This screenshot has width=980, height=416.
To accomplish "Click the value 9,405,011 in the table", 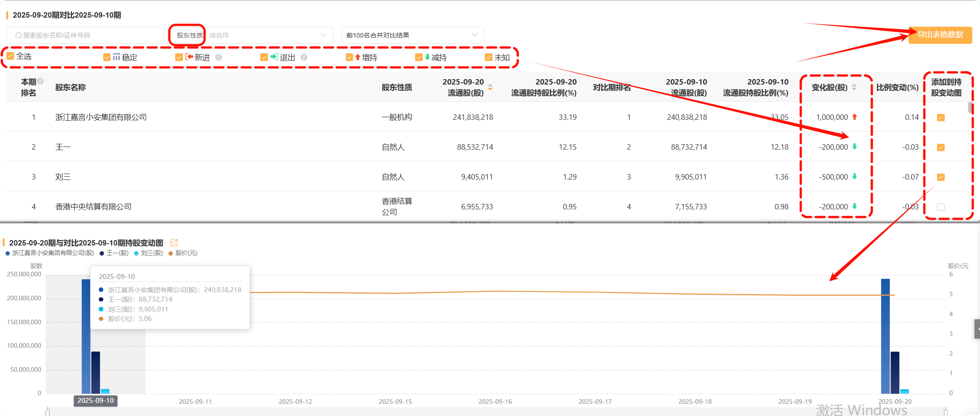I will coord(477,177).
